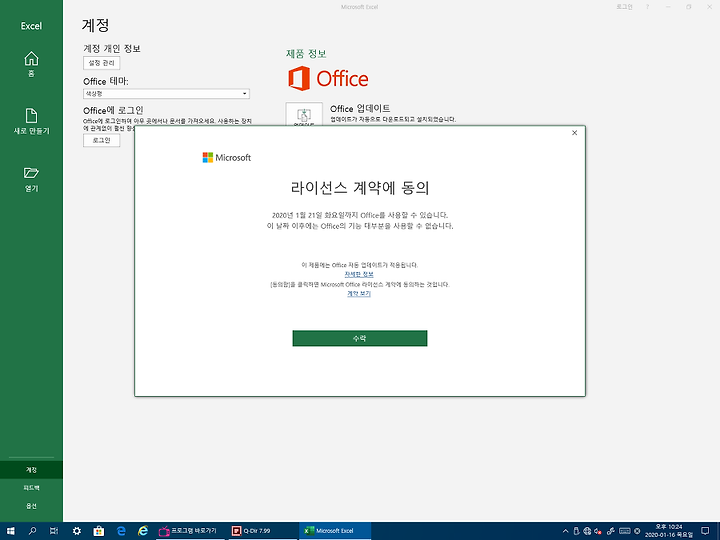Screen dimensions: 720x540
Task: Open taskbar search magnifier
Action: 32,531
